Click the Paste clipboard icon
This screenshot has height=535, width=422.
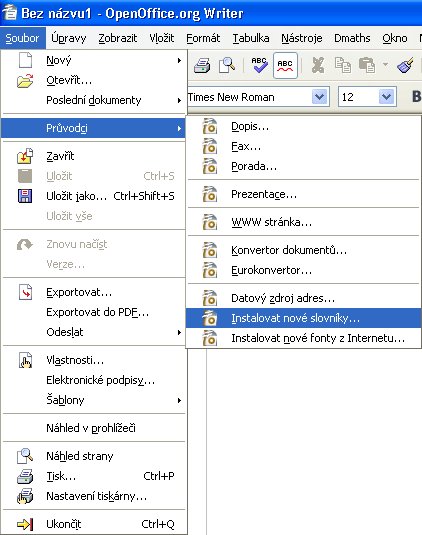coord(367,65)
